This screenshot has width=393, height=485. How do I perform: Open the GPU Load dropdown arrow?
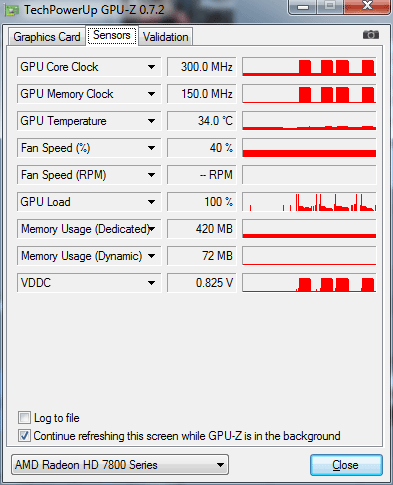[x=151, y=202]
